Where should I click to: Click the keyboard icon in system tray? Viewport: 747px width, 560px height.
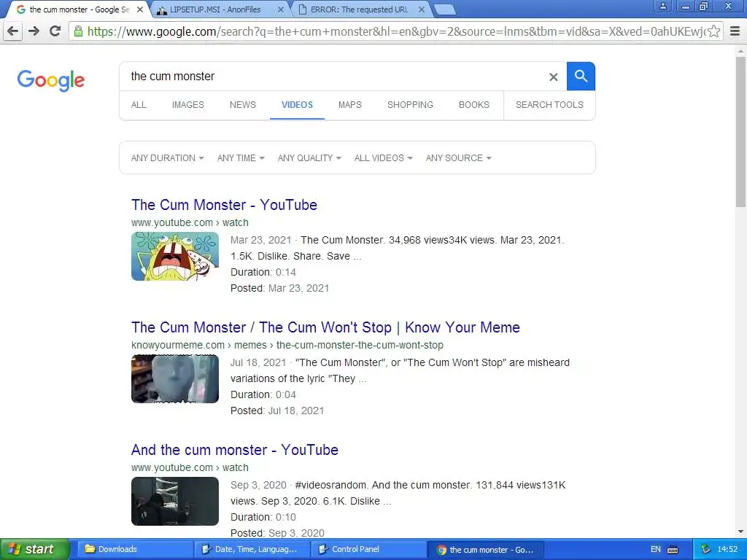(672, 550)
